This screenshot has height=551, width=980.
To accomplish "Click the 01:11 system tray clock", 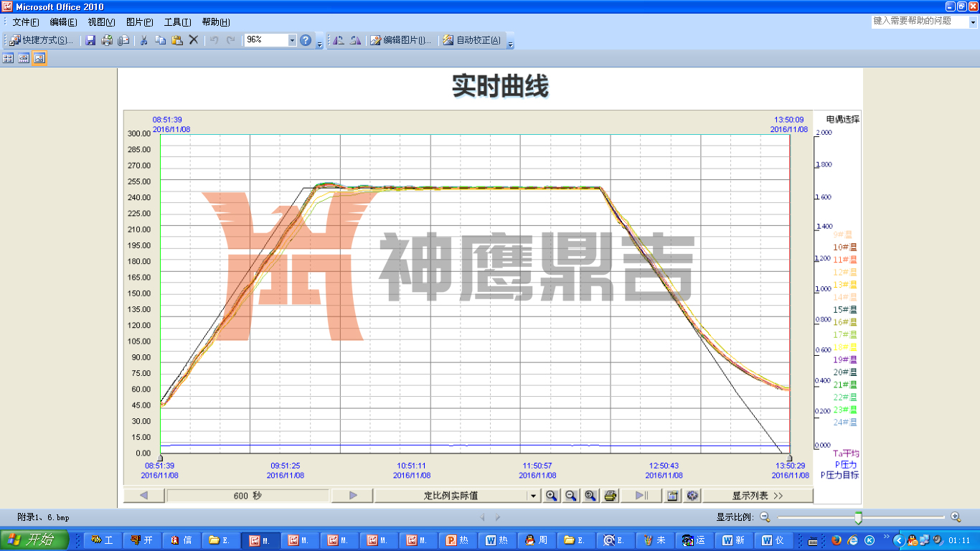I will (x=959, y=541).
